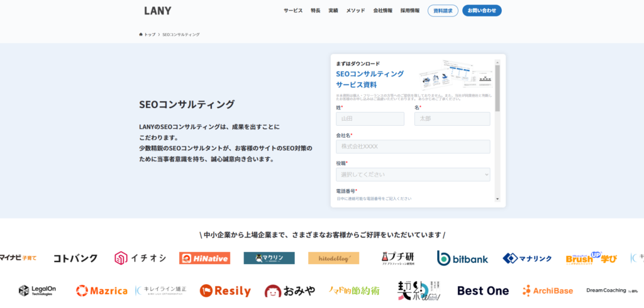Open 採用情報 navigation item
Viewport: 644px width, 308px height.
coord(410,11)
